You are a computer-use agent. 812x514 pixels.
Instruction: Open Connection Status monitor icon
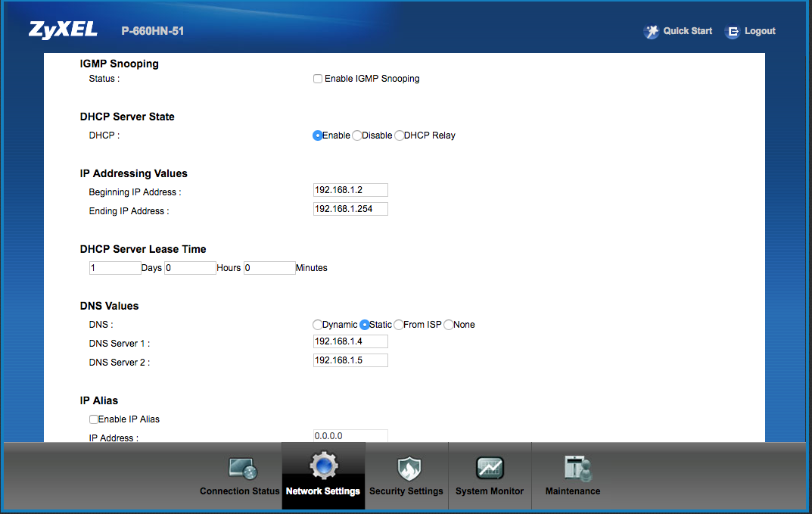point(242,469)
